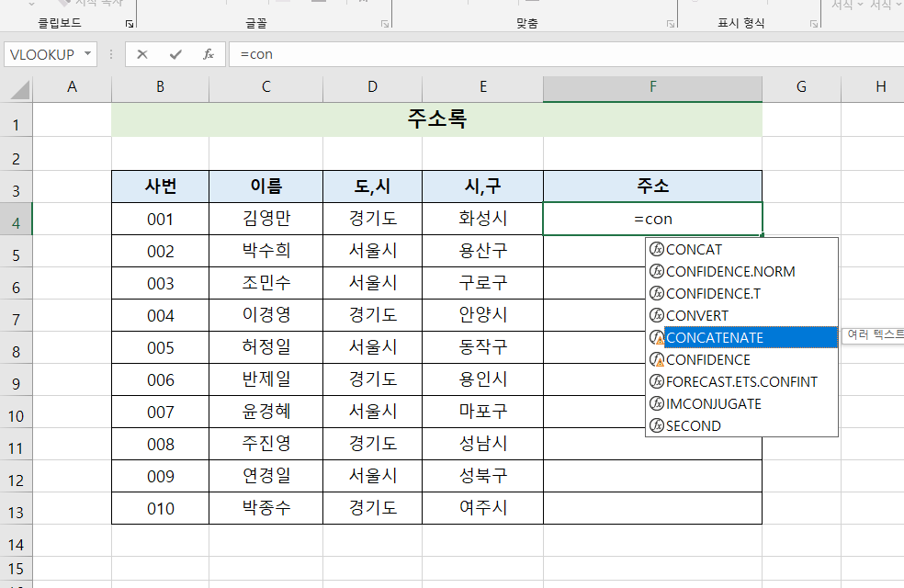The width and height of the screenshot is (904, 588).
Task: Click the 주소 header cell
Action: click(x=652, y=187)
